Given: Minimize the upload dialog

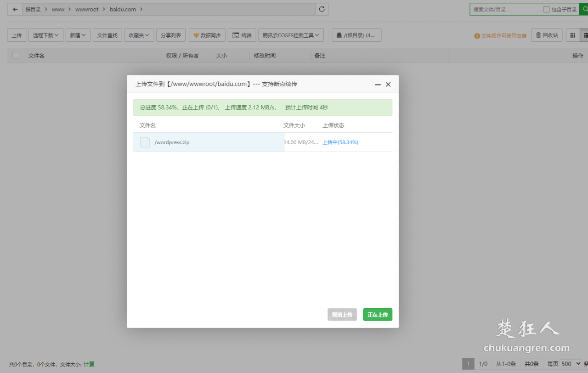Looking at the screenshot, I should (x=378, y=85).
